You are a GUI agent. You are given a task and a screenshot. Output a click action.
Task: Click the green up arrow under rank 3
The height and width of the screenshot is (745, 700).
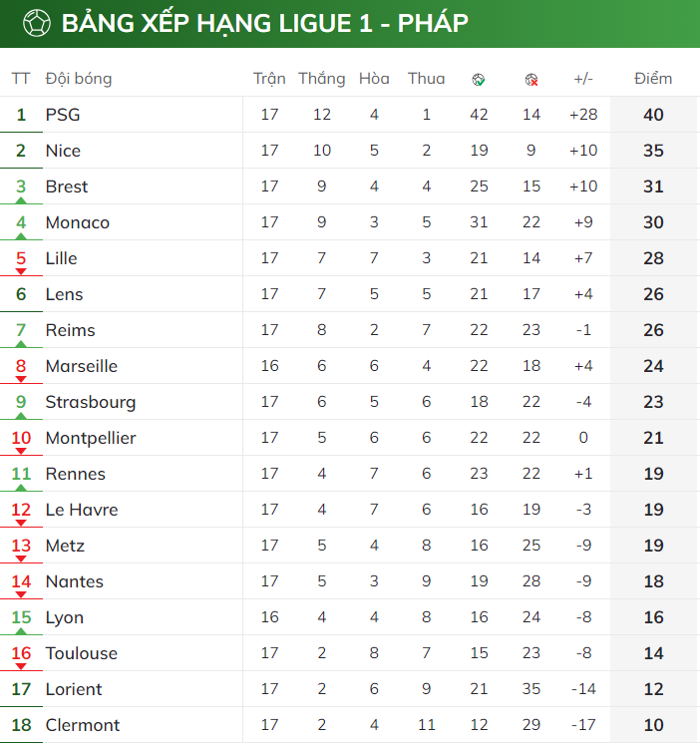(x=21, y=200)
